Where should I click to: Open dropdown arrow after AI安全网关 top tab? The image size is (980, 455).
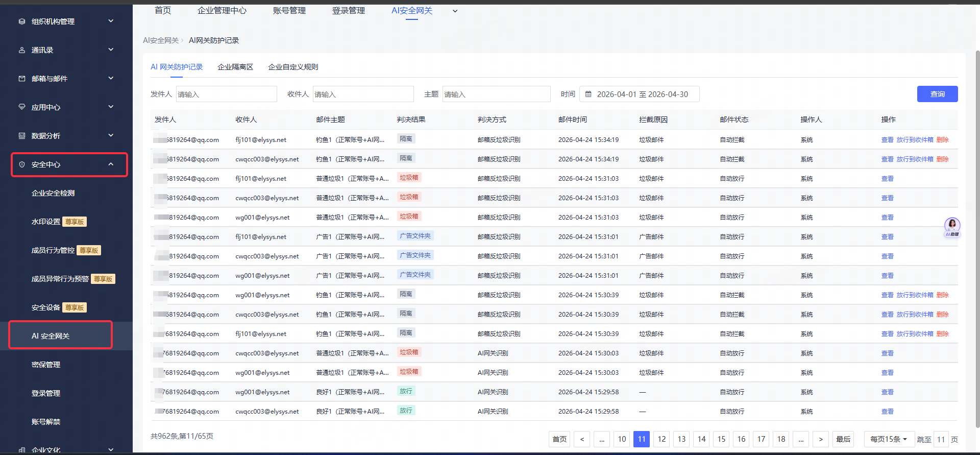click(x=455, y=11)
